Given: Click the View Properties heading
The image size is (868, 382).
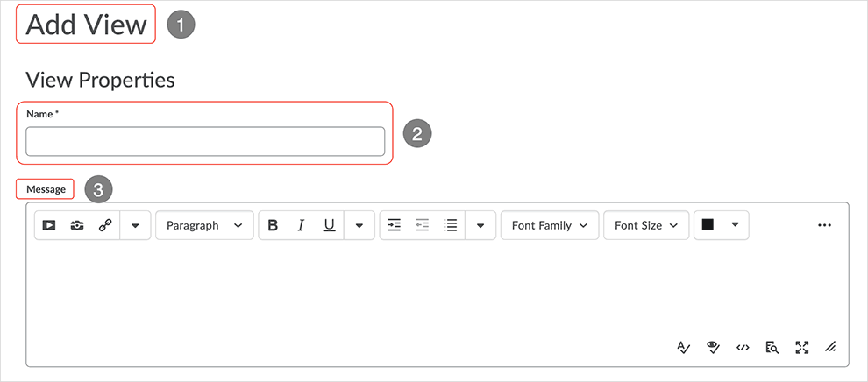Looking at the screenshot, I should click(100, 80).
